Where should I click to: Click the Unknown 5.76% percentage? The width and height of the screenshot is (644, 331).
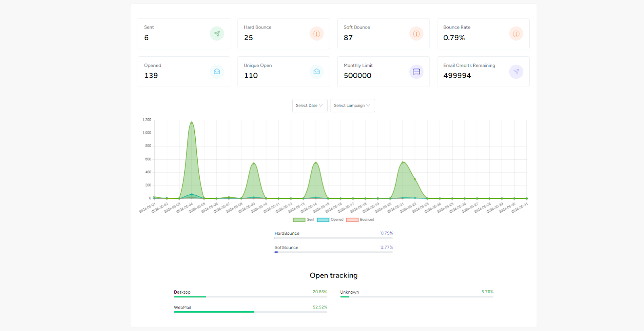487,292
